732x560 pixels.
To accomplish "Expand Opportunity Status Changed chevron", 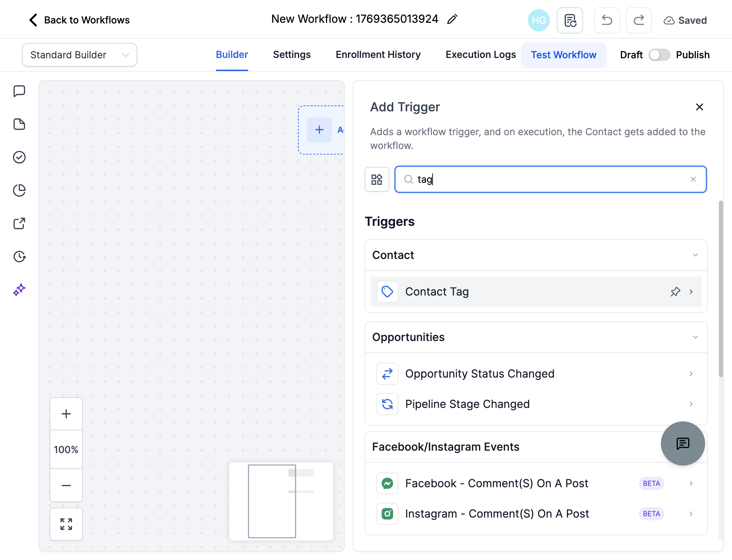I will (x=691, y=374).
